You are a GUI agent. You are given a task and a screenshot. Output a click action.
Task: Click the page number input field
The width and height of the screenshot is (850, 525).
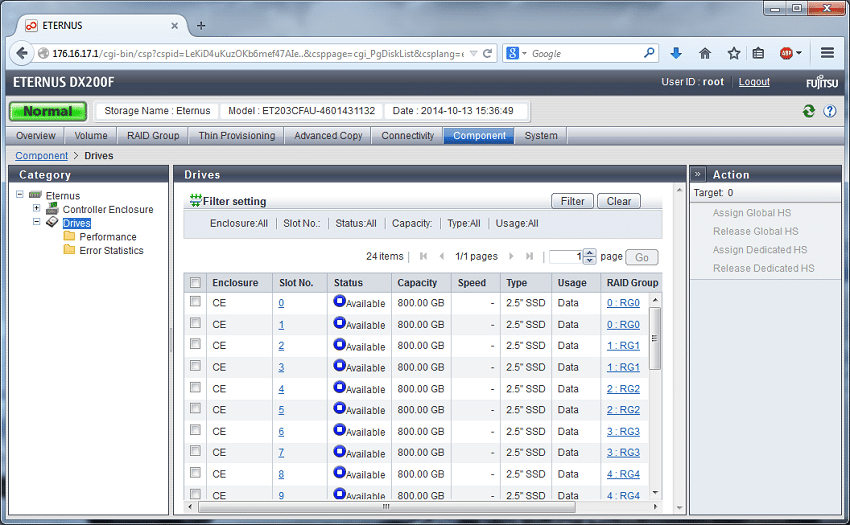[x=566, y=257]
